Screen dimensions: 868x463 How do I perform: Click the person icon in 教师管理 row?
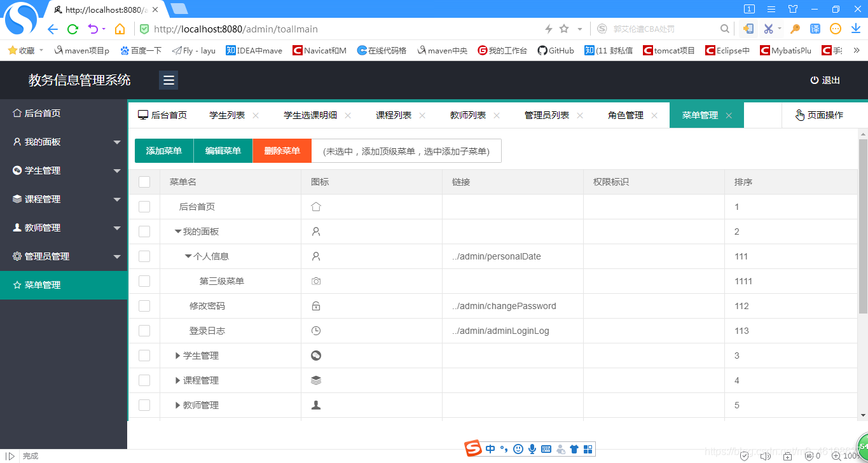tap(316, 405)
